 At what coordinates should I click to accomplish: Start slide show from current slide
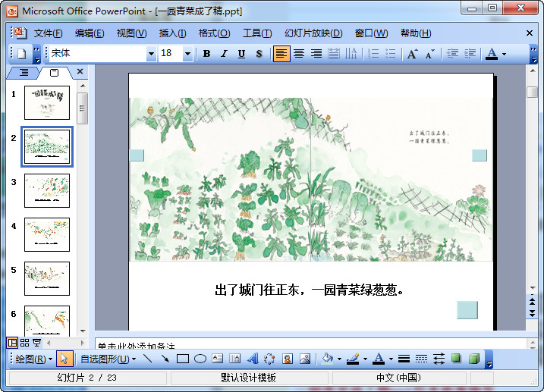click(36, 343)
